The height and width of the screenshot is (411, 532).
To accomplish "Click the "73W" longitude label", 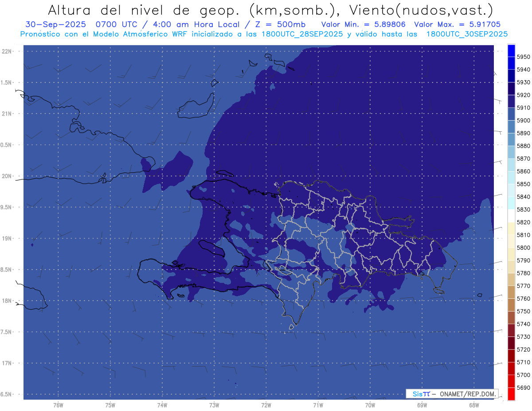I will point(214,405).
